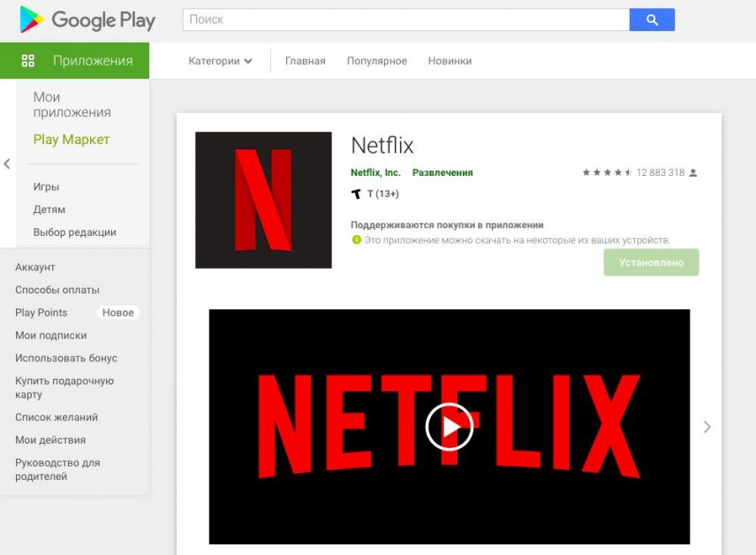Open the Аккаунт page

(35, 267)
